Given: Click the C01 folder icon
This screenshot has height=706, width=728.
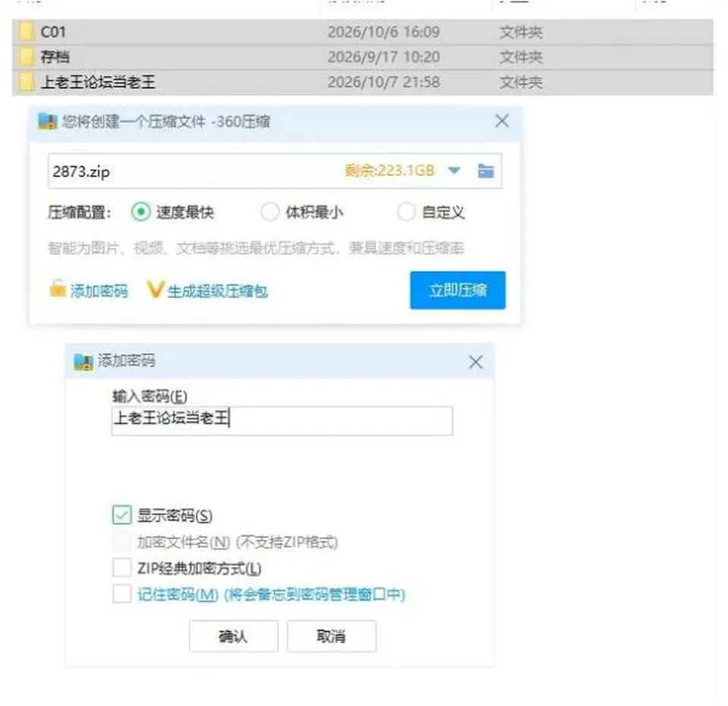Looking at the screenshot, I should [x=27, y=32].
